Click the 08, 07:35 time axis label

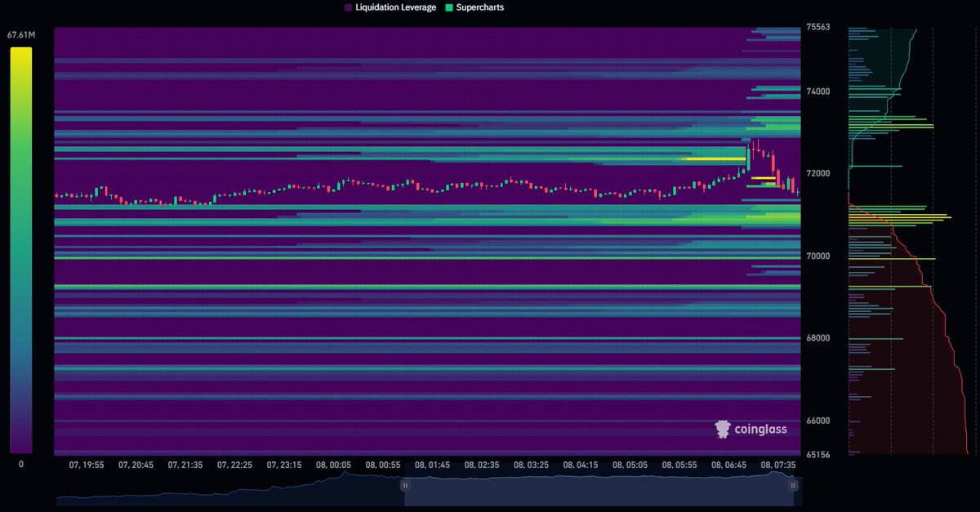(778, 465)
